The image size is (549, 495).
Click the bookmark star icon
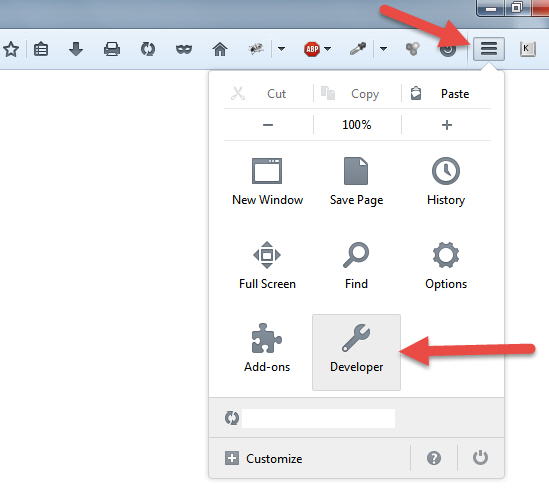tap(11, 49)
